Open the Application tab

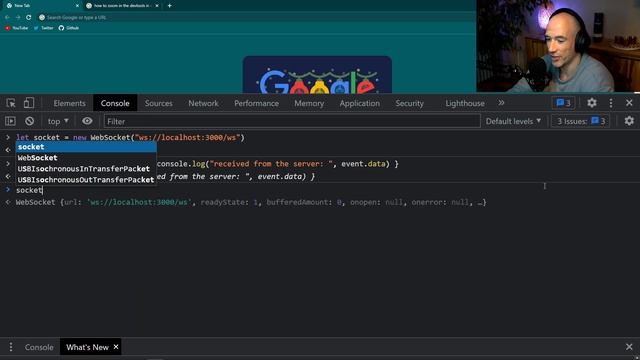click(360, 103)
